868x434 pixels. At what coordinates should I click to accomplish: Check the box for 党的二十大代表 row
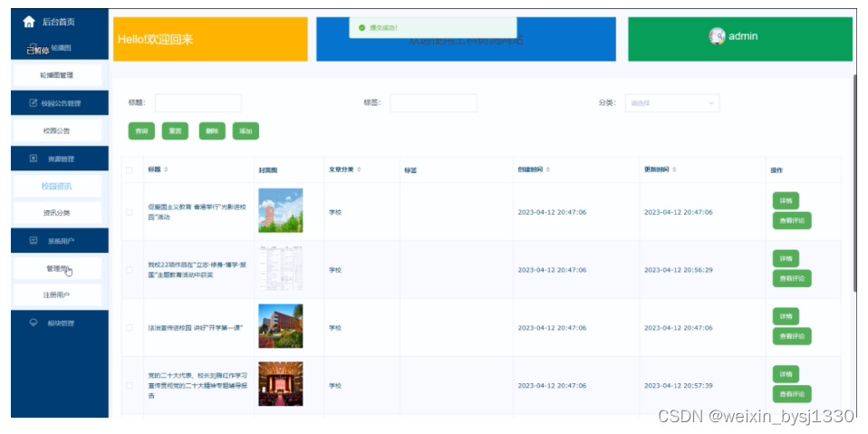click(x=130, y=385)
